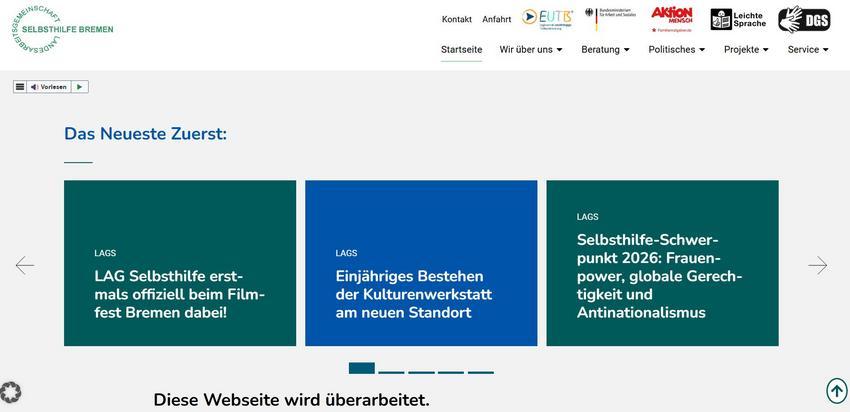This screenshot has width=850, height=412.
Task: Open the EUTB logo link
Action: click(548, 18)
